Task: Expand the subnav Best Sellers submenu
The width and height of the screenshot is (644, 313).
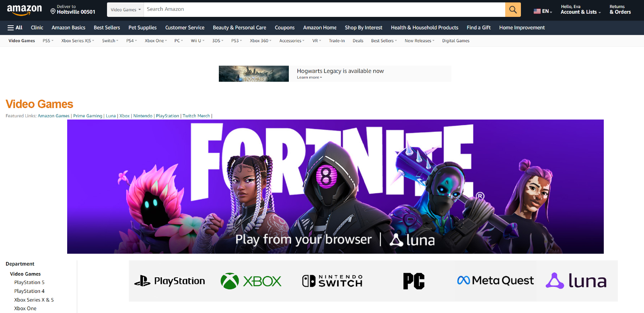Action: (x=384, y=41)
